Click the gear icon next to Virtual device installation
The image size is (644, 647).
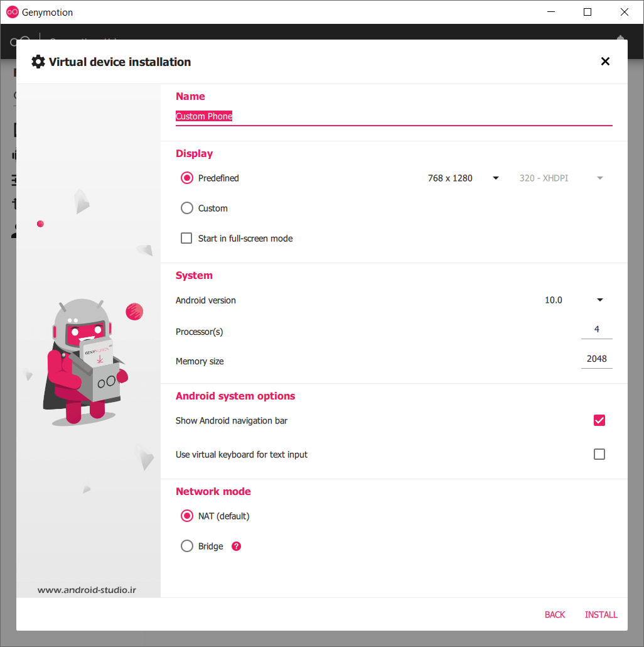click(38, 62)
